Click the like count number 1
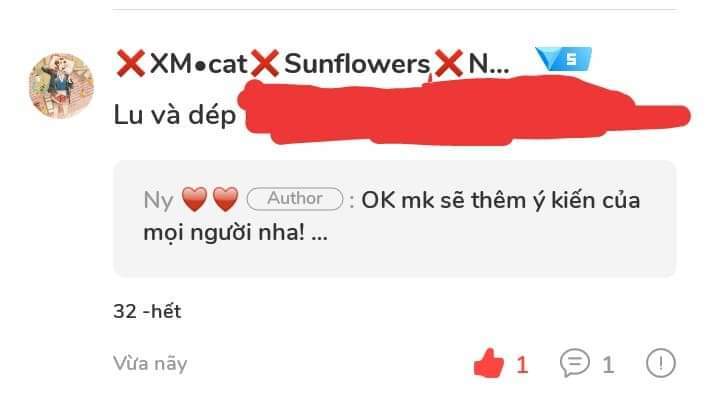Screen dimensions: 713x409 (x=522, y=365)
